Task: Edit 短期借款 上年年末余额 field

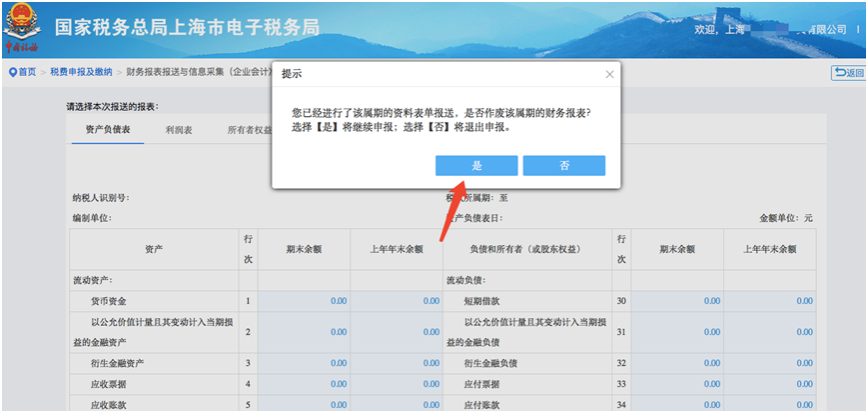Action: 770,300
